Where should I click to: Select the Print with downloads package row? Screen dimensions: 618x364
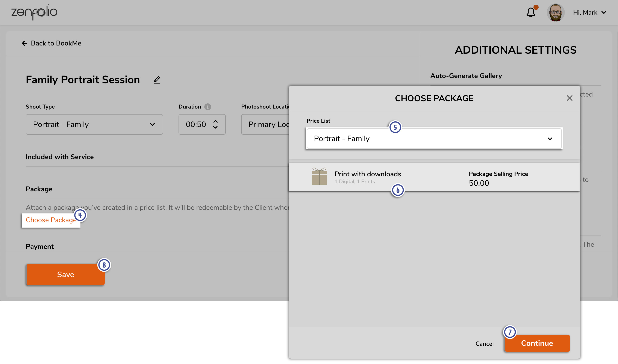[x=434, y=177]
